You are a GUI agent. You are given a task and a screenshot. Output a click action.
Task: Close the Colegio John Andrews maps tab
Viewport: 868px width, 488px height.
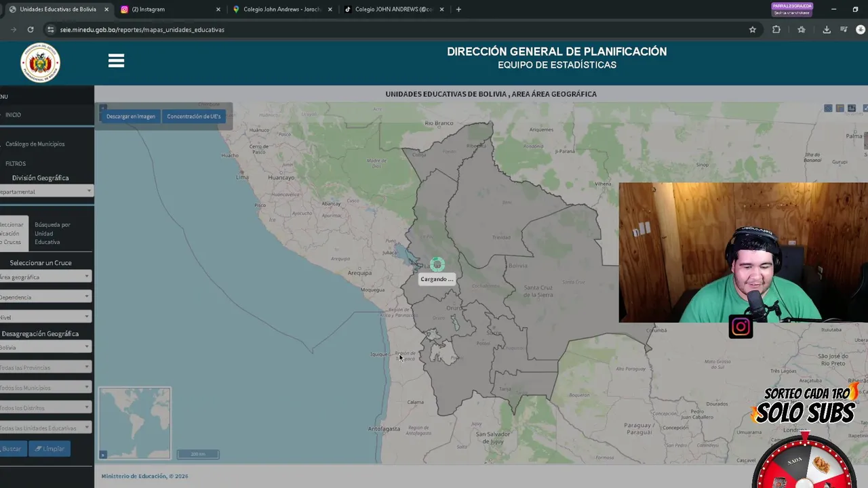(330, 9)
